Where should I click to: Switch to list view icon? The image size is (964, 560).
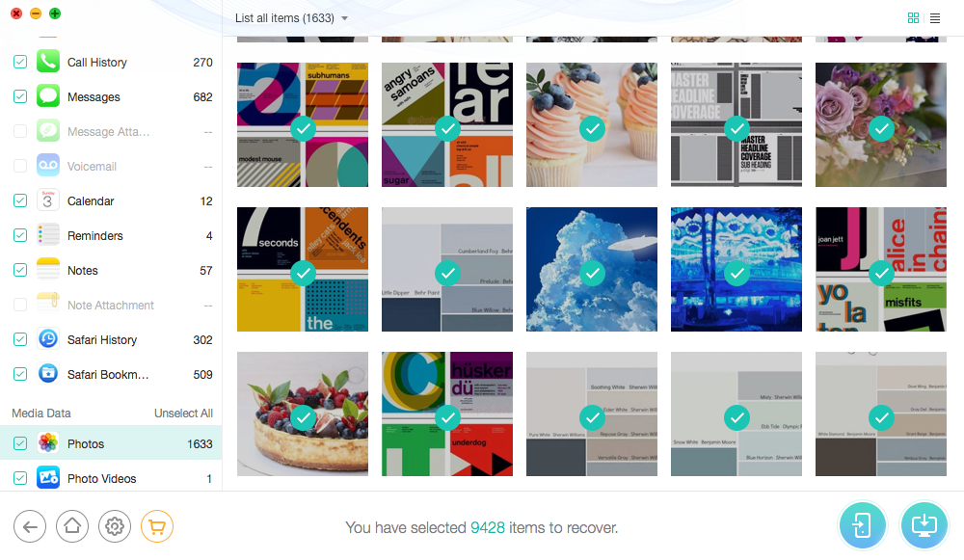tap(934, 18)
